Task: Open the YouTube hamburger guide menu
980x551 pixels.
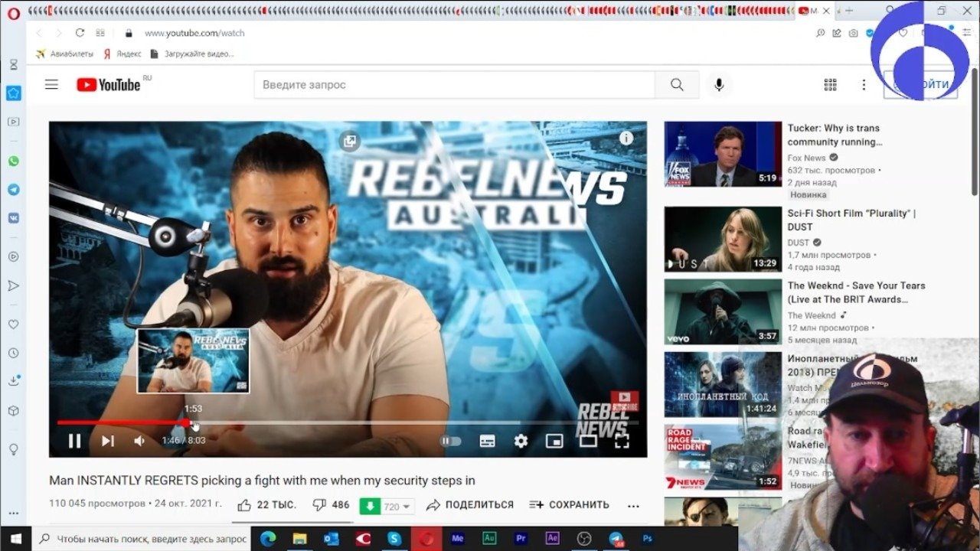Action: tap(51, 85)
